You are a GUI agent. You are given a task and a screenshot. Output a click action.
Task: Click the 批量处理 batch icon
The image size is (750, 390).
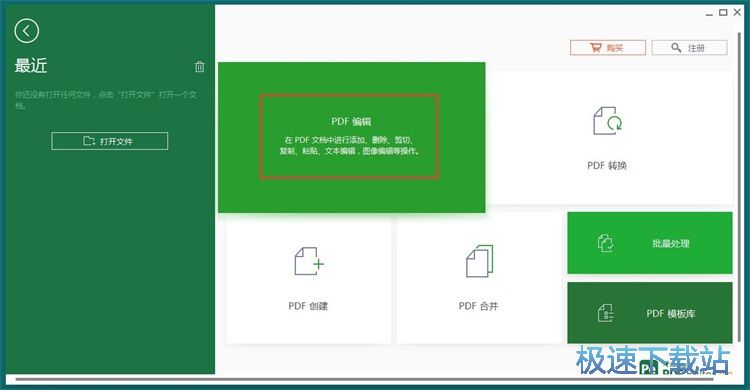[606, 243]
